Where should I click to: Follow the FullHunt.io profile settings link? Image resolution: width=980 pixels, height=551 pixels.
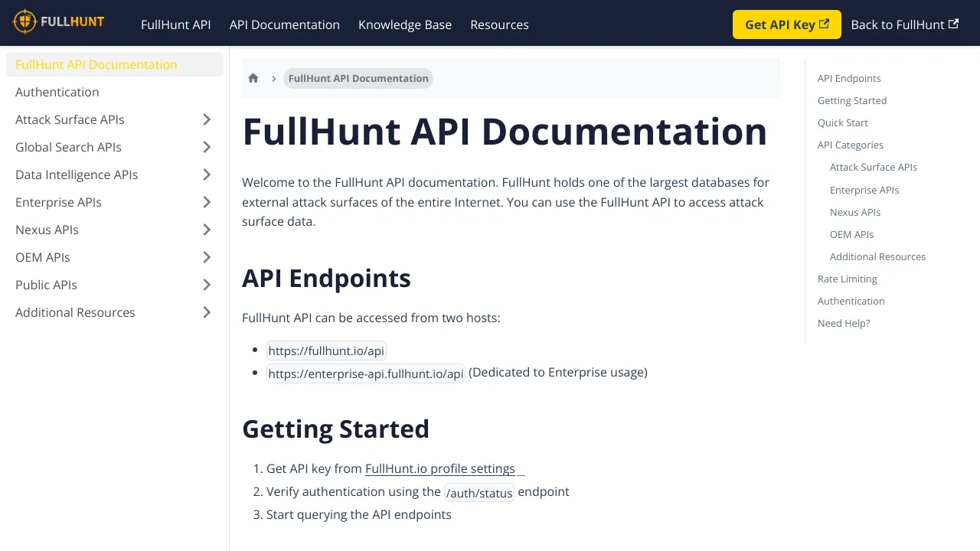(x=445, y=469)
